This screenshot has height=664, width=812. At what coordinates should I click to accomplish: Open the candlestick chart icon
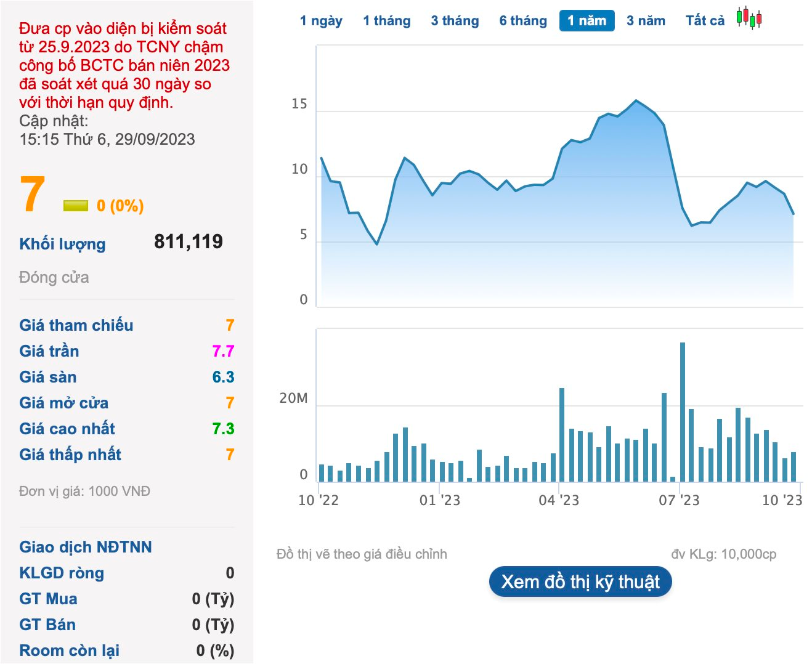pyautogui.click(x=749, y=18)
